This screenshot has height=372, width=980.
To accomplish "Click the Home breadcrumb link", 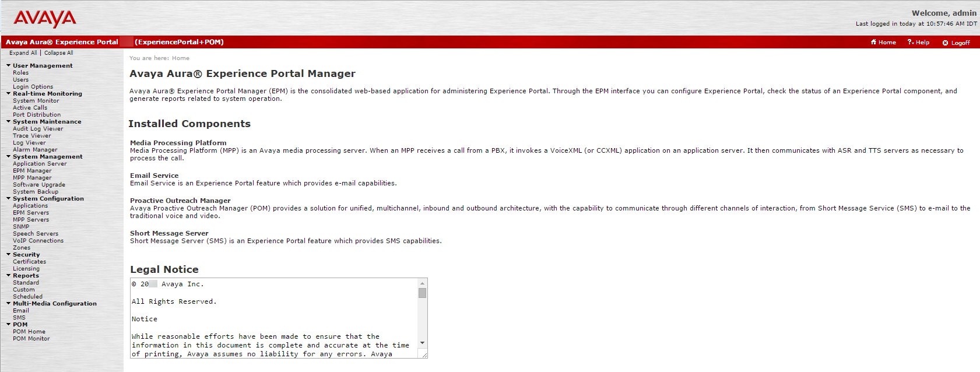I will pyautogui.click(x=181, y=58).
